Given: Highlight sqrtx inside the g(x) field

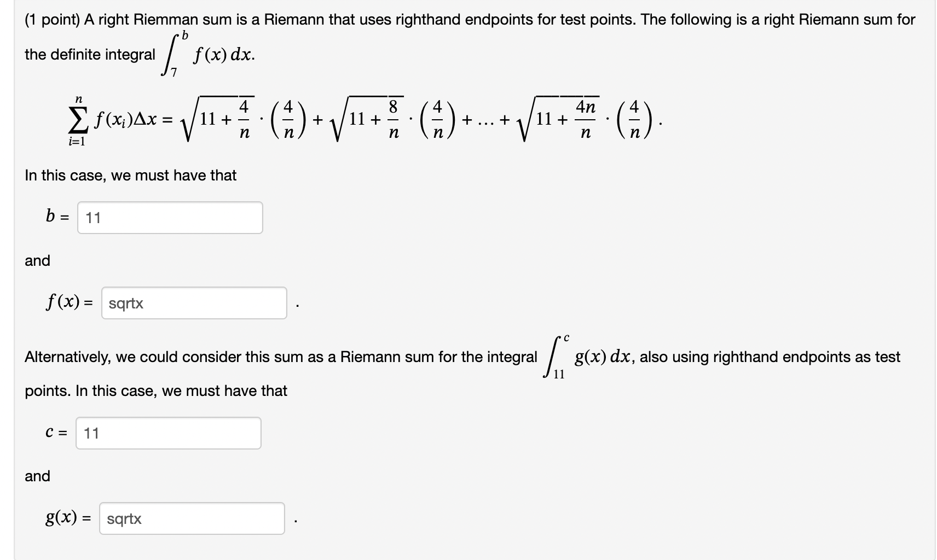Looking at the screenshot, I should 127,518.
